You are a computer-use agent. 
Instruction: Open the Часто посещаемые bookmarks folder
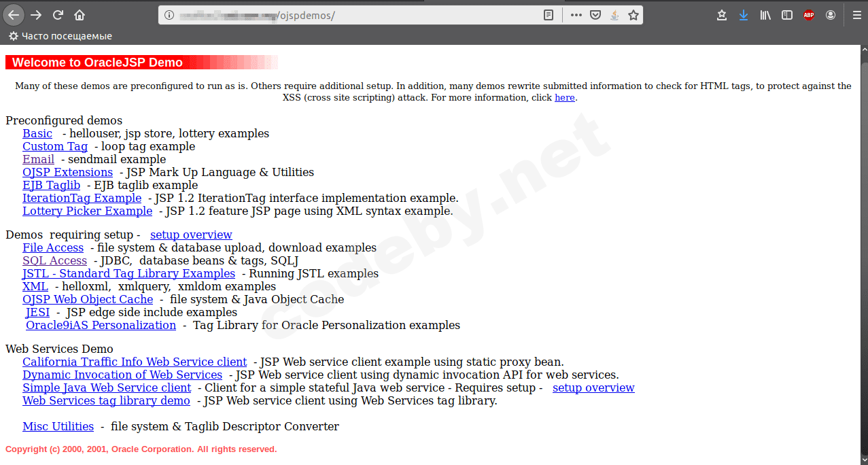(60, 36)
